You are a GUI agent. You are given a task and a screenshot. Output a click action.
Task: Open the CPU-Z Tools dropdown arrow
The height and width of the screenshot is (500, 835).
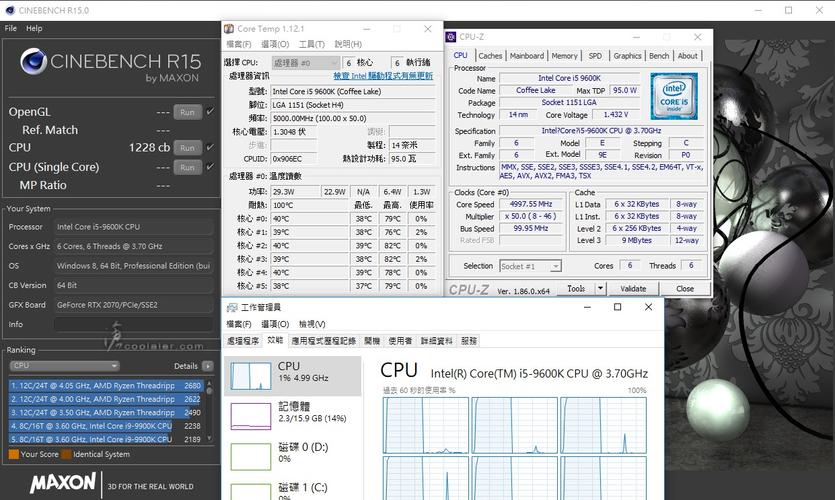pos(600,289)
